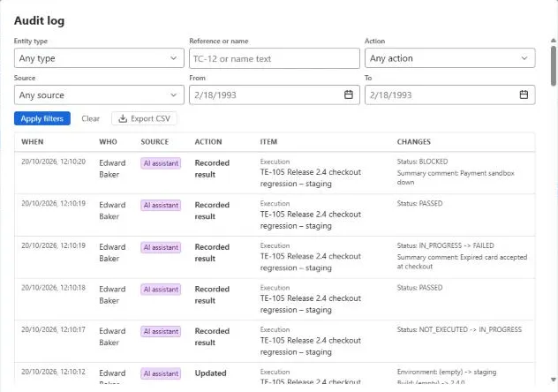Open the Entity type dropdown
This screenshot has height=392, width=558.
tap(99, 58)
